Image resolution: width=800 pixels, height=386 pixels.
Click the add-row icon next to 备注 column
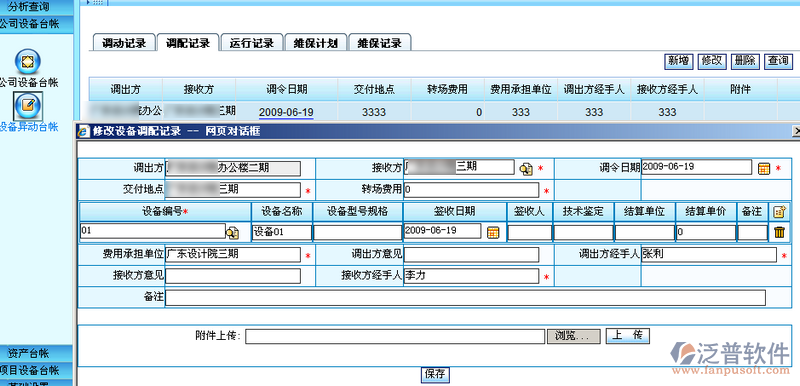[779, 211]
